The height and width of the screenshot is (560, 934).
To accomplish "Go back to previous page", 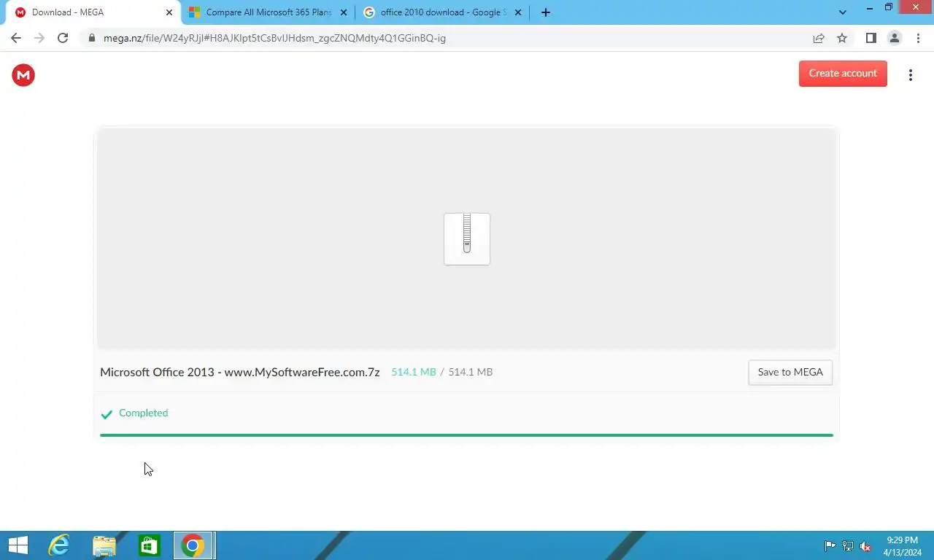I will pyautogui.click(x=16, y=38).
